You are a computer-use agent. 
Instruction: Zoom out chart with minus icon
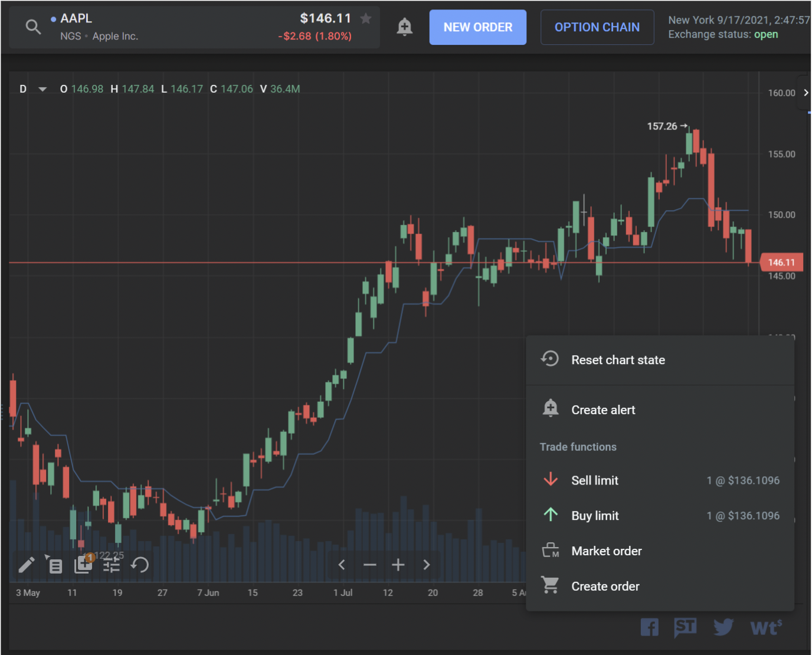pos(370,565)
